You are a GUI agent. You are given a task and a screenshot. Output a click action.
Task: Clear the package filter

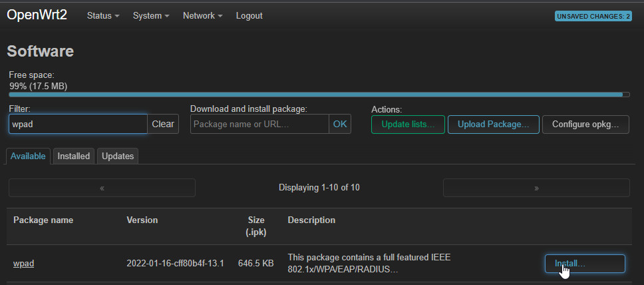(x=163, y=124)
